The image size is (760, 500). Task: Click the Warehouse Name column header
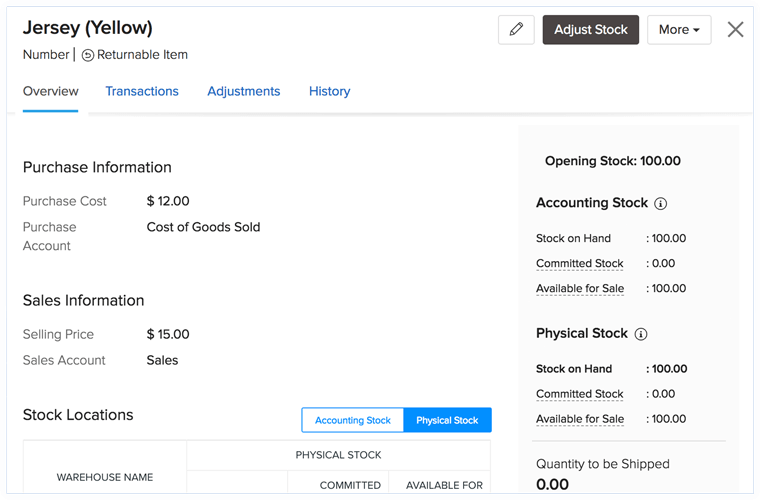click(105, 477)
